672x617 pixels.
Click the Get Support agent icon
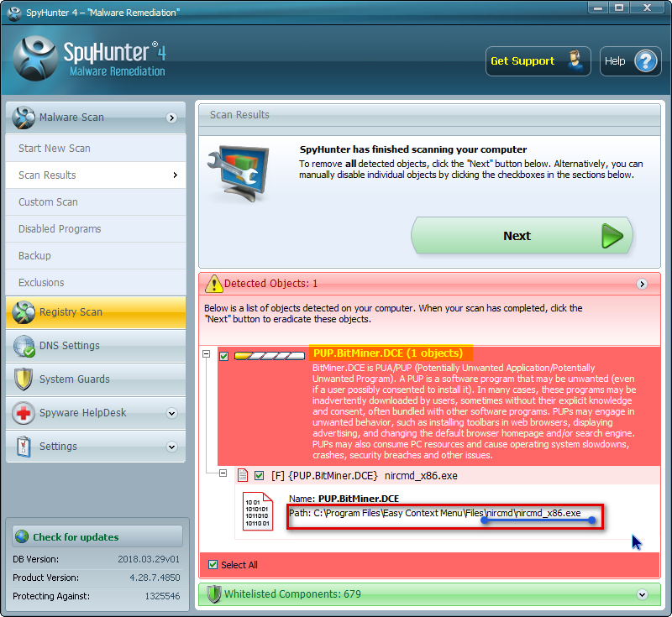pyautogui.click(x=575, y=60)
